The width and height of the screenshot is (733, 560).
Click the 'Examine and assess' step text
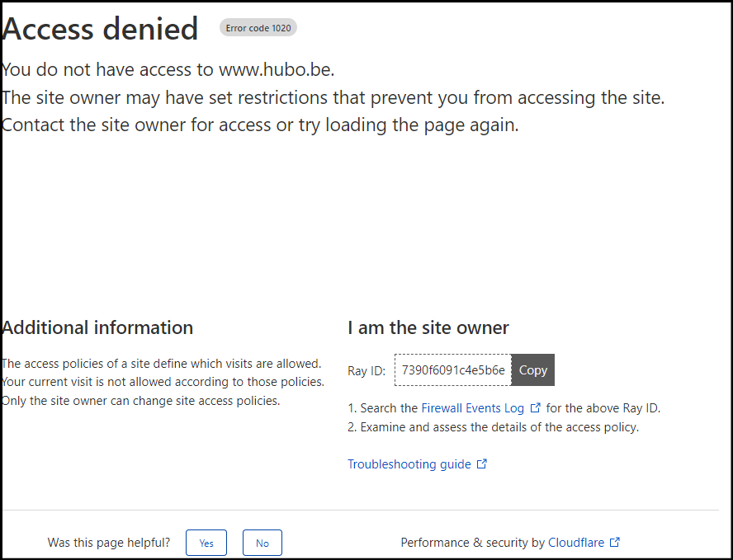(499, 427)
